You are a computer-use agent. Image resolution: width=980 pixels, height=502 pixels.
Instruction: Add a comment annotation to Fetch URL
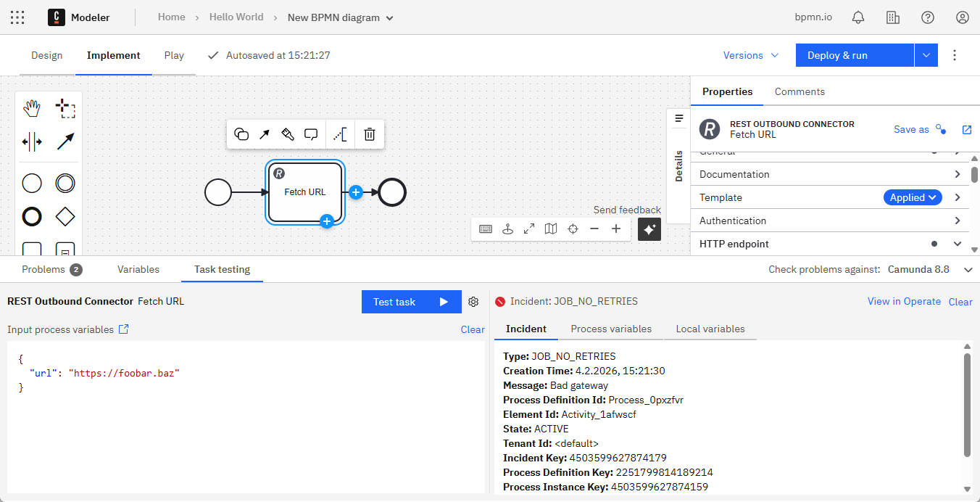(x=311, y=134)
